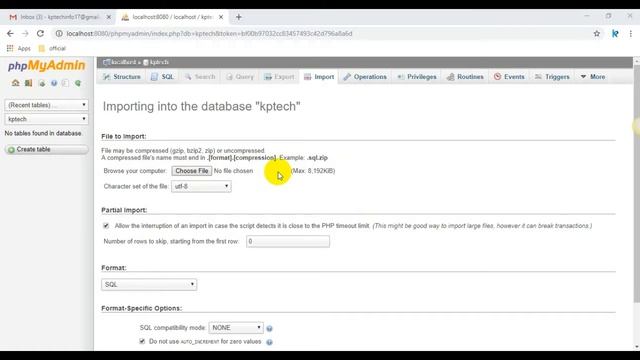
Task: Open kptech database selector dropdown
Action: [46, 119]
